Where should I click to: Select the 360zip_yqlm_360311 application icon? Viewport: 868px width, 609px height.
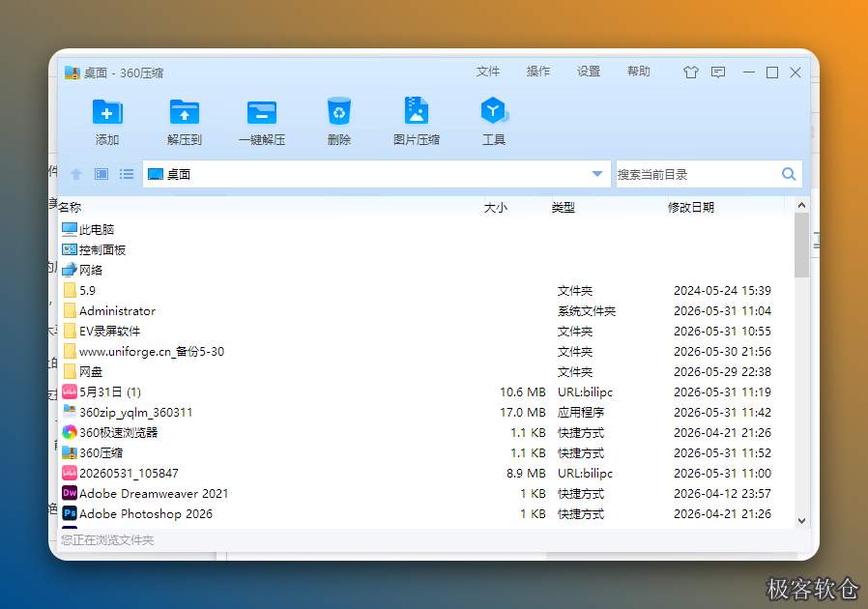[70, 412]
